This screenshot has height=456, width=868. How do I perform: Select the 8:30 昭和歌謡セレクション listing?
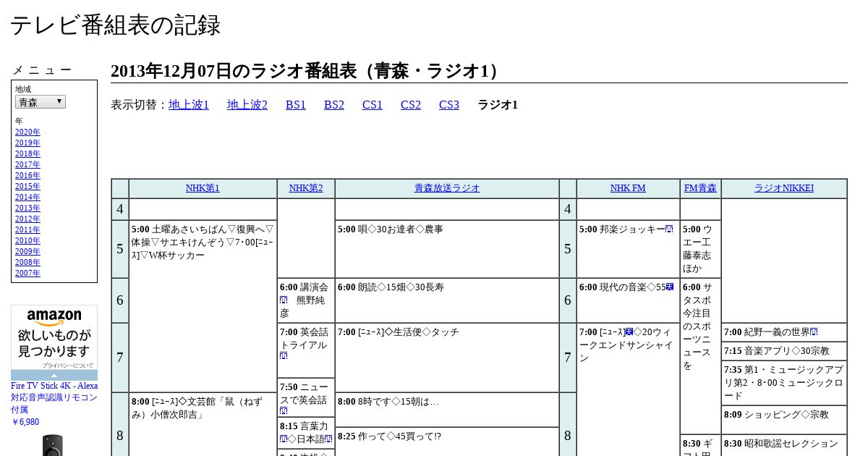point(784,444)
